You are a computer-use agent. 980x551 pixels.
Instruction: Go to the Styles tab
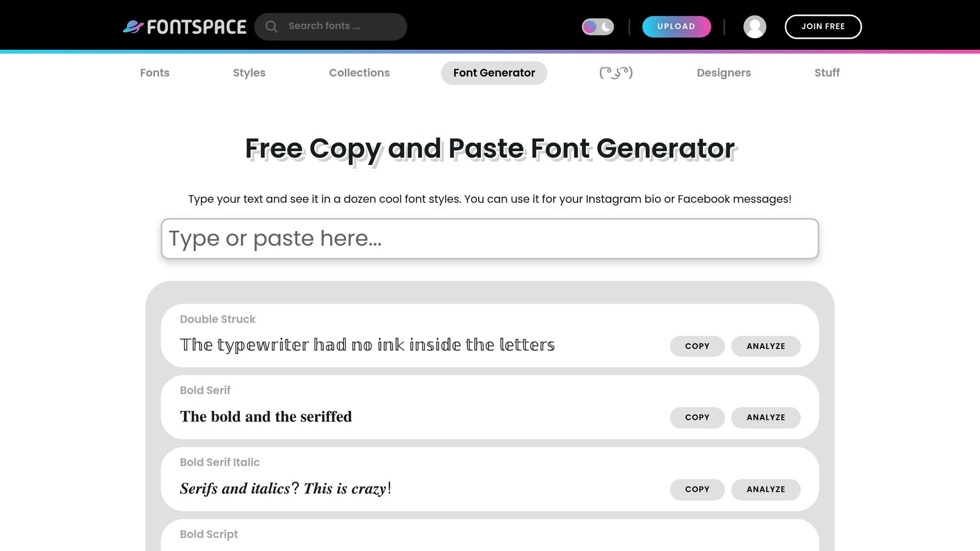249,73
